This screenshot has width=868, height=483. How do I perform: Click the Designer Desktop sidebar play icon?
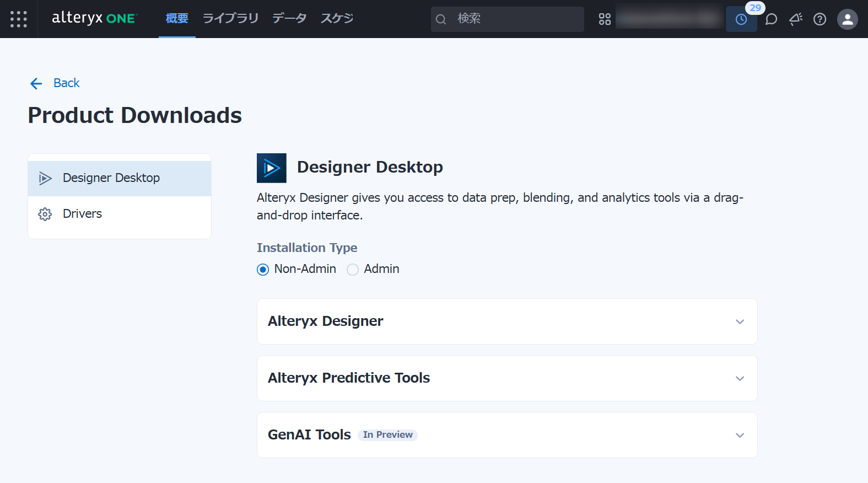[45, 178]
